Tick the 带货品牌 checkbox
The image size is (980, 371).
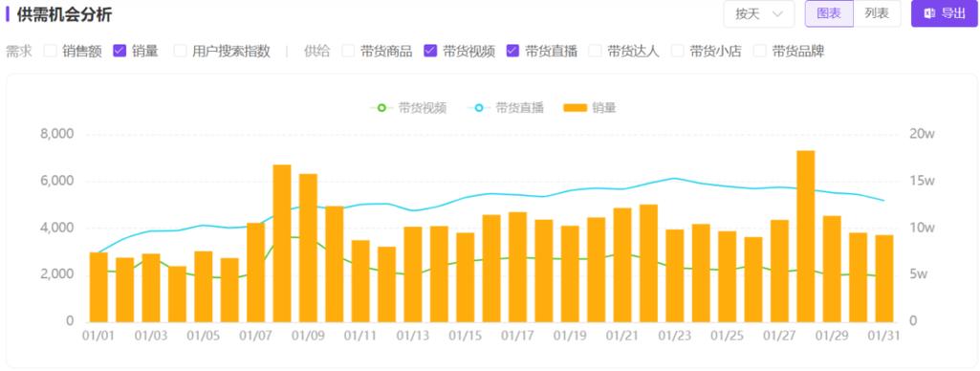click(x=760, y=52)
